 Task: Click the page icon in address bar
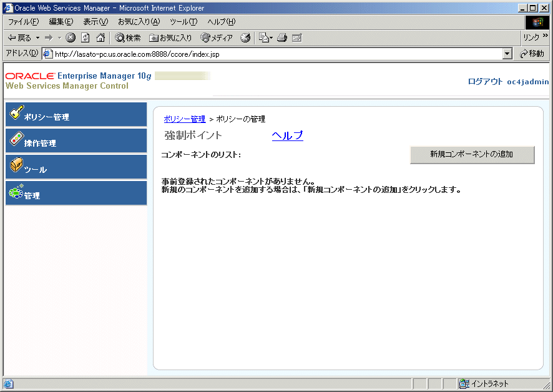pyautogui.click(x=47, y=54)
